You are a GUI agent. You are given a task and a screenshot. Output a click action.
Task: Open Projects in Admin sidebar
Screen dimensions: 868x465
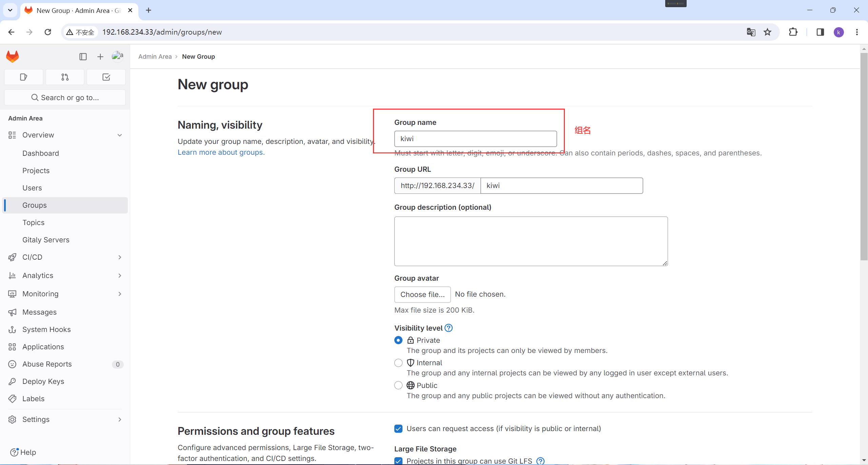36,170
